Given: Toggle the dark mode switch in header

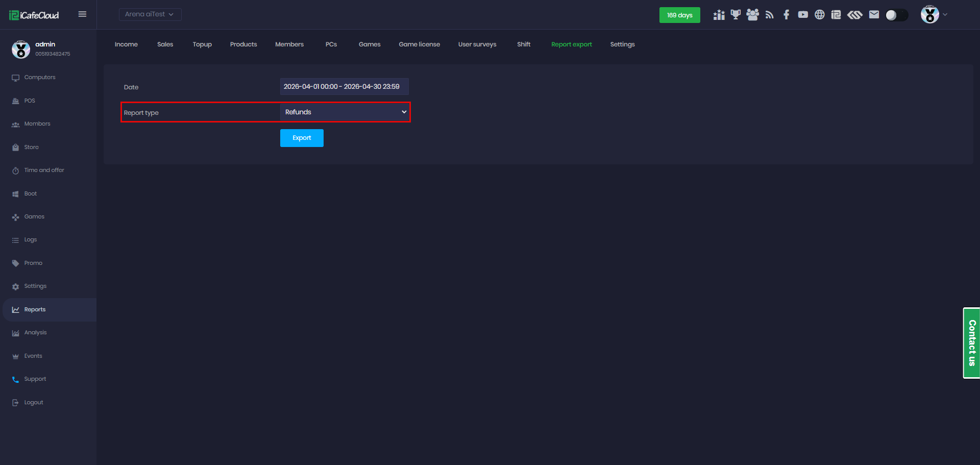Looking at the screenshot, I should click(897, 15).
